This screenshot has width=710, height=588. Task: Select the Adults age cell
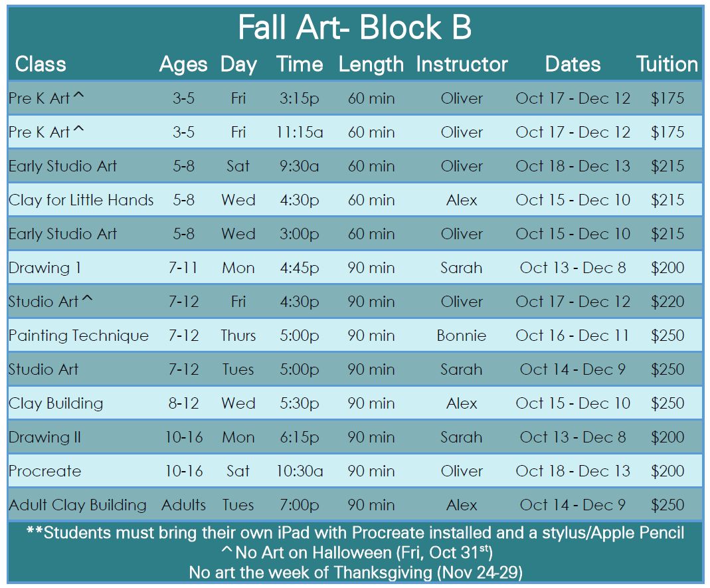coord(183,505)
